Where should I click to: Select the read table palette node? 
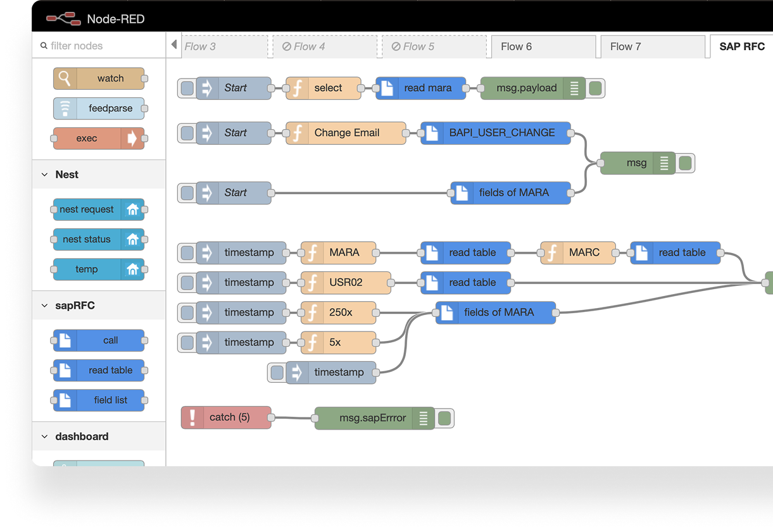point(99,370)
